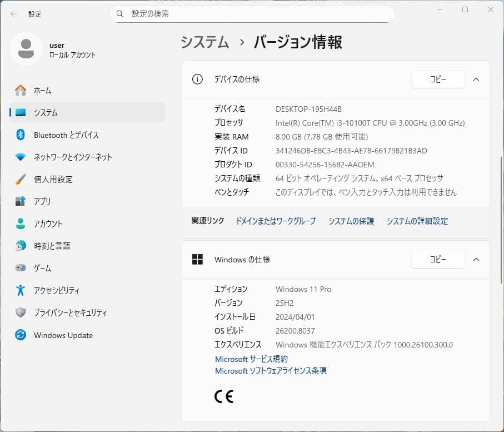The image size is (504, 432).
Task: Open システムの保護 link
Action: pyautogui.click(x=351, y=221)
